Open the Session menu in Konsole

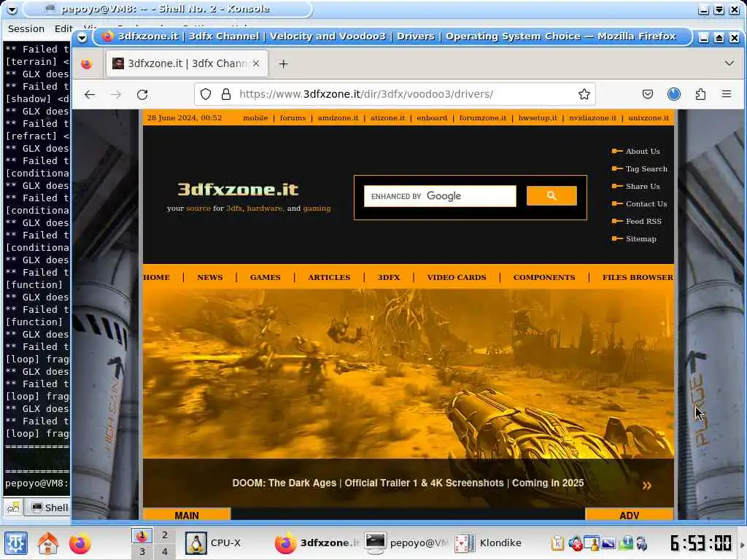[x=26, y=29]
